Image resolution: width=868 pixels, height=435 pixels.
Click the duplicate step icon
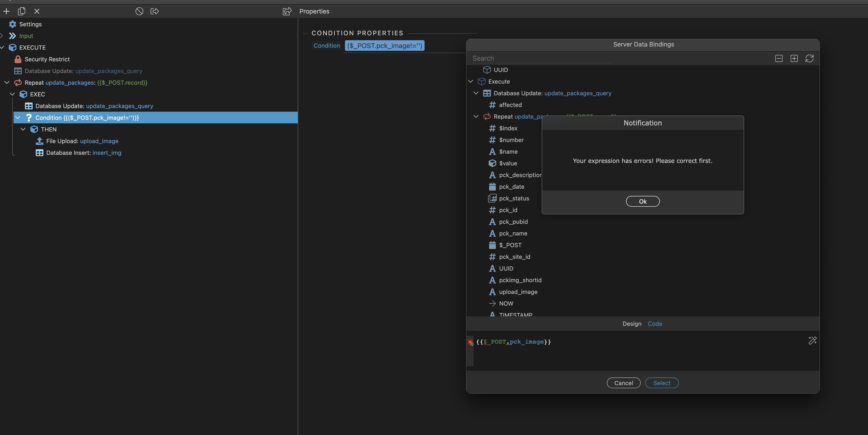22,11
